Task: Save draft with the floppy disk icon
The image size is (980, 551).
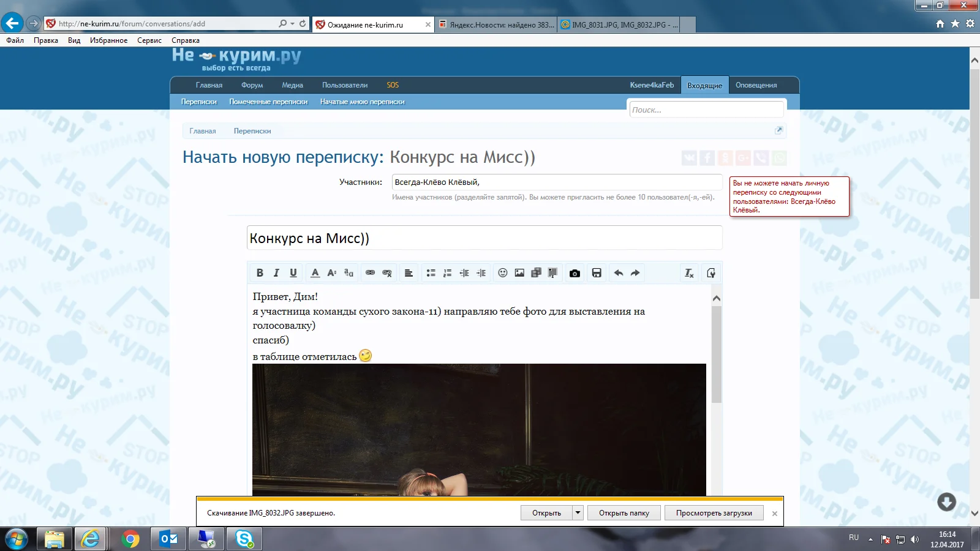Action: pos(597,273)
